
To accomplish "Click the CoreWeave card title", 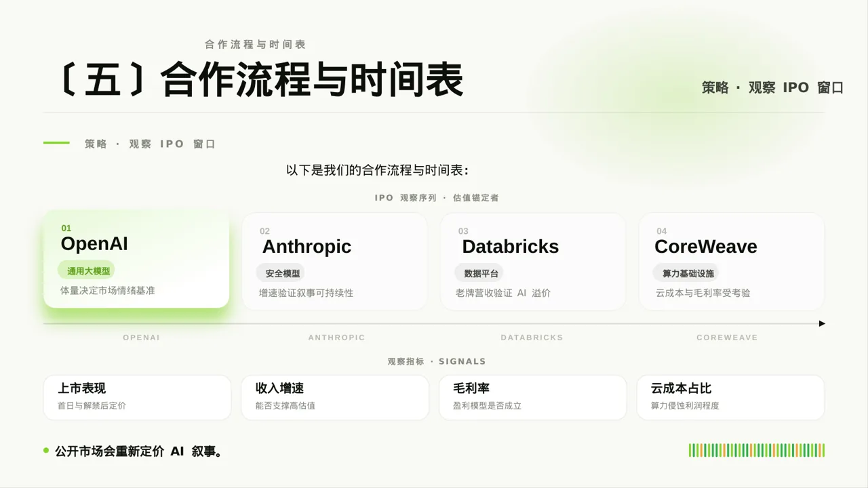I will pos(706,247).
